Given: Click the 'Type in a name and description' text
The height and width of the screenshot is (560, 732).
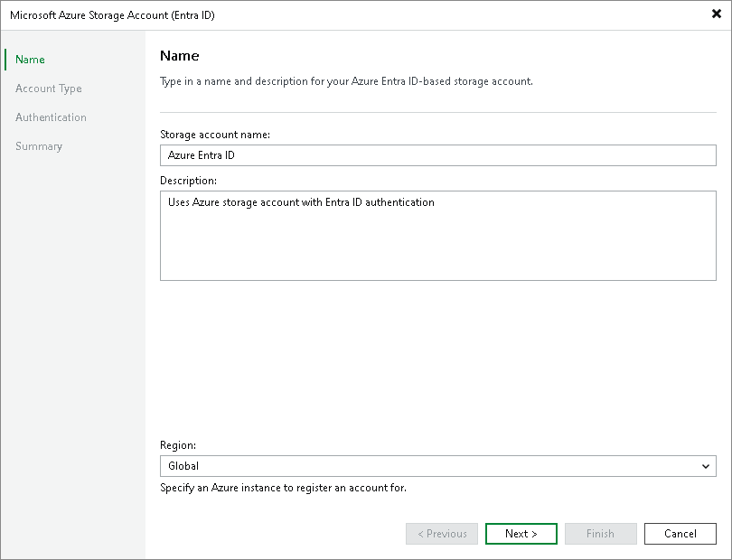Looking at the screenshot, I should (x=346, y=81).
